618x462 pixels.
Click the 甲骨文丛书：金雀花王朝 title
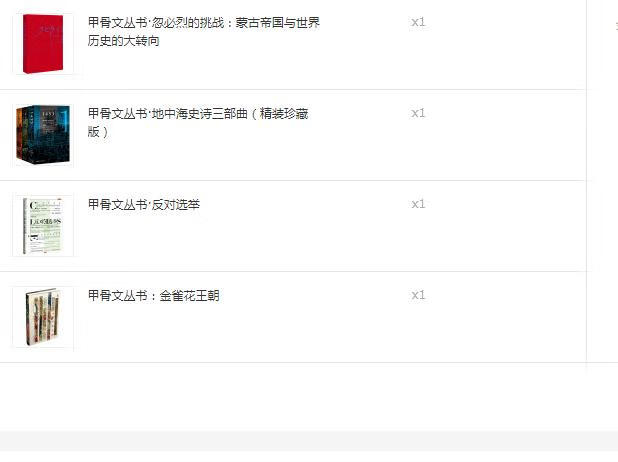tap(153, 296)
